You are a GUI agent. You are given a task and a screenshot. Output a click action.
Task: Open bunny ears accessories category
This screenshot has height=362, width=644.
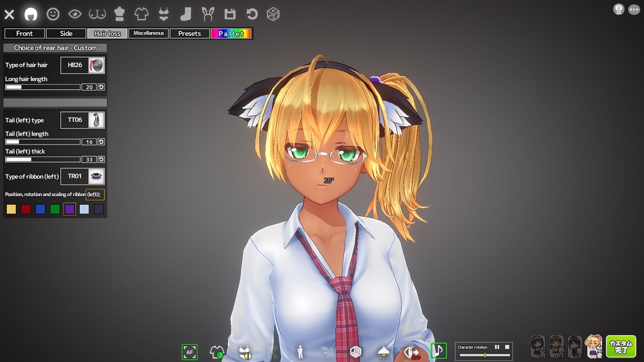[208, 14]
